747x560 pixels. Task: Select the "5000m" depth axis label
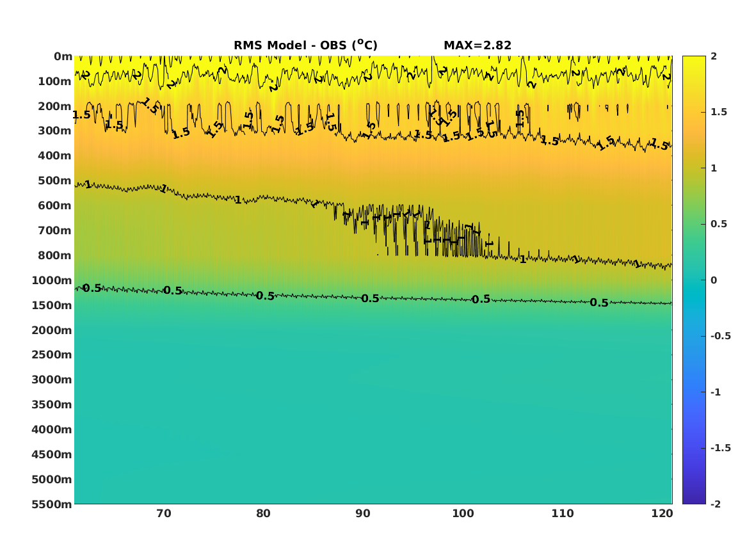(x=52, y=479)
